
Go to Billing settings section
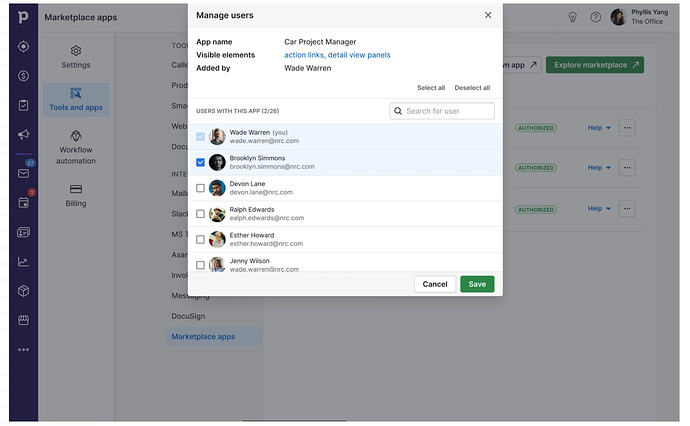point(76,195)
